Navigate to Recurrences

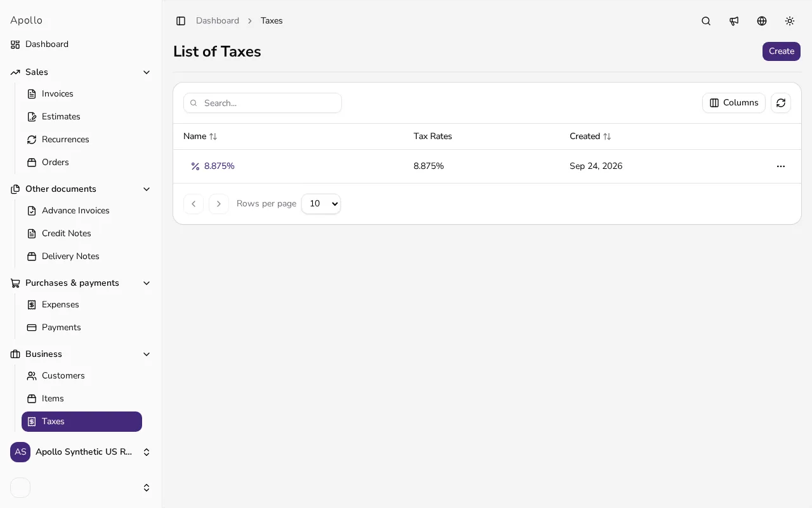[x=82, y=140]
